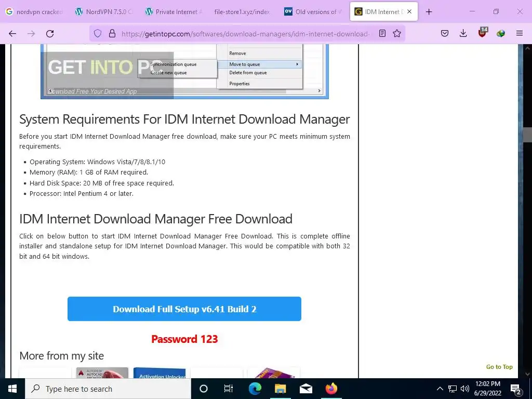This screenshot has width=532, height=399.
Task: Click the IDM Internet Download Manager Free Download heading
Action: [156, 219]
